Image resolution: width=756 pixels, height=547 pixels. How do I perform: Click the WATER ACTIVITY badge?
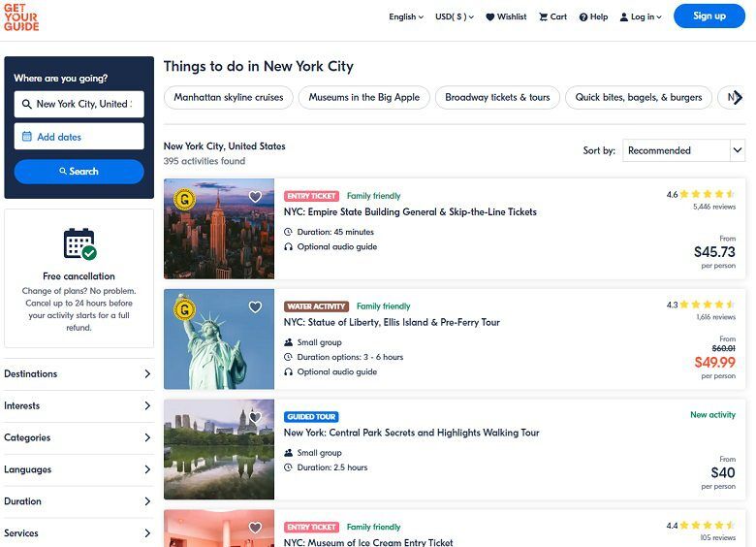[x=316, y=306]
